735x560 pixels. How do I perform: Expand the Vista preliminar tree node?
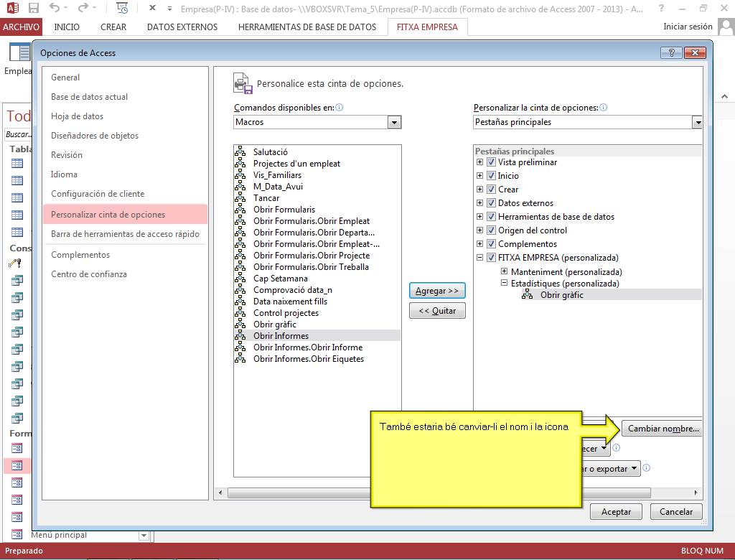[479, 162]
